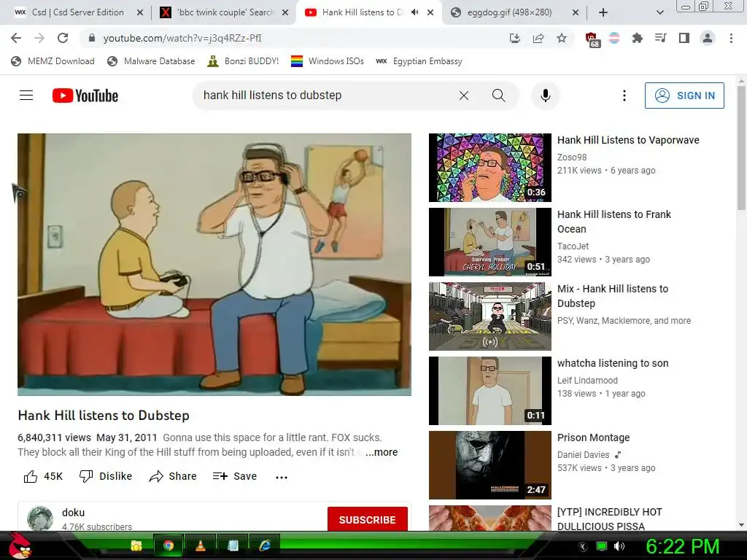Reload the YouTube page
Image resolution: width=747 pixels, height=560 pixels.
tap(63, 38)
